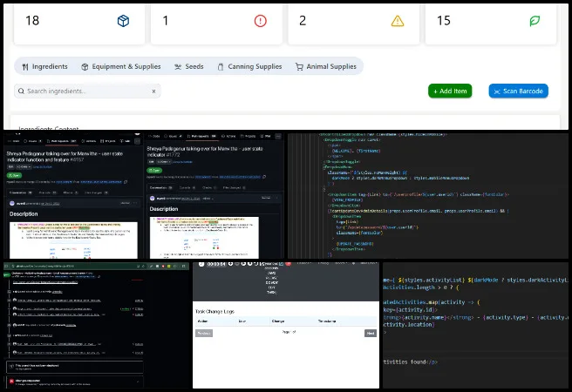The image size is (572, 392).
Task: Click the green Open badge on left pull request
Action: [x=14, y=175]
